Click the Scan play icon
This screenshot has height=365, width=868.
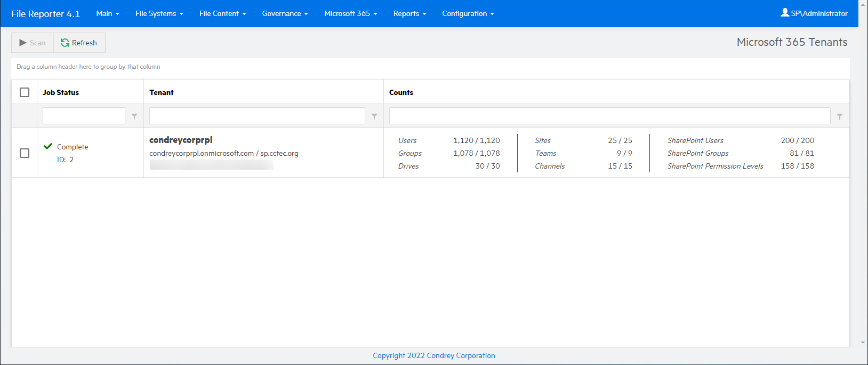[23, 43]
